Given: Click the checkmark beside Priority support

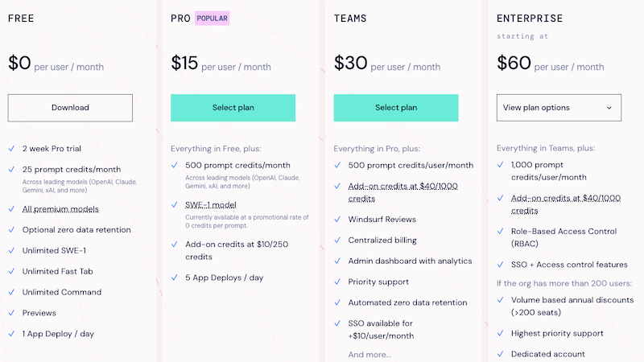Looking at the screenshot, I should click(x=337, y=282).
